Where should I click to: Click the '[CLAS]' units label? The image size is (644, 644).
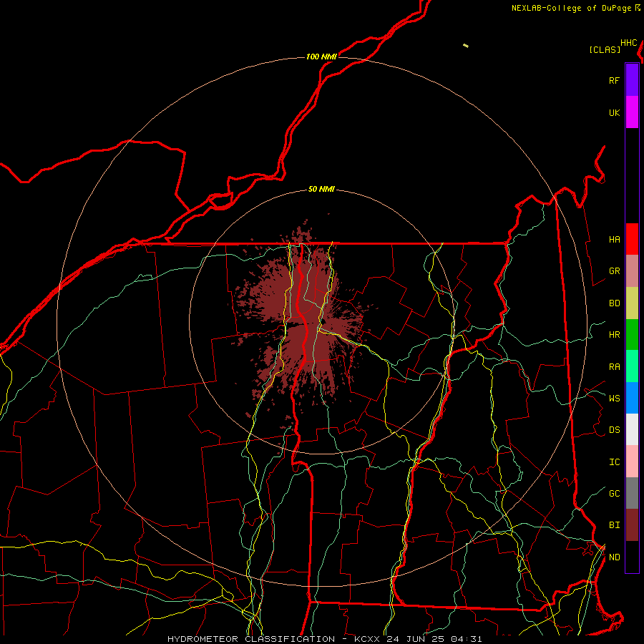click(605, 49)
